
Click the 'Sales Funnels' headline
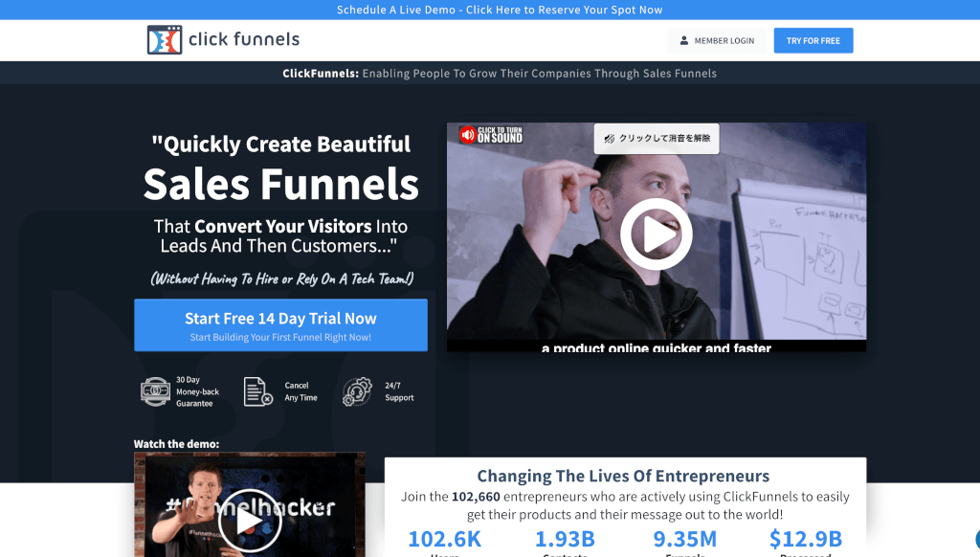click(x=280, y=185)
